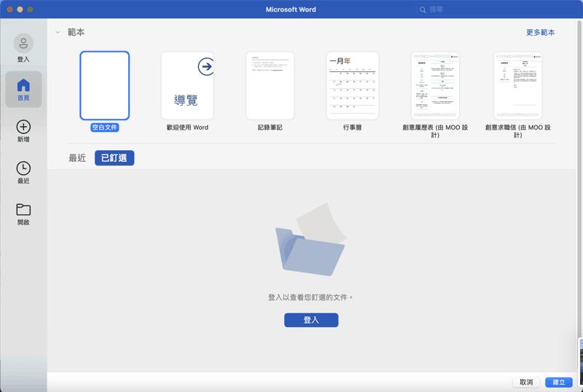Click the 登入以查看您釘選的文件 message text
This screenshot has width=583, height=392.
coord(310,297)
